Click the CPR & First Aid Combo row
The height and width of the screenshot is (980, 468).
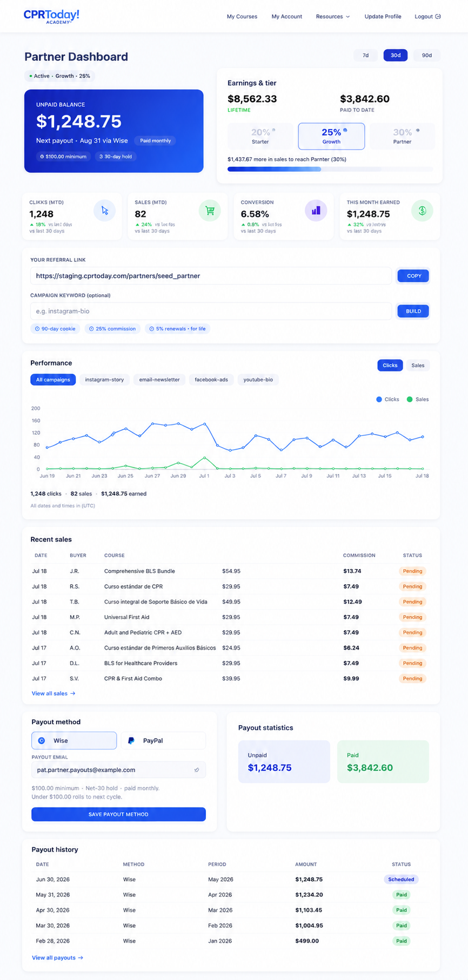(230, 679)
